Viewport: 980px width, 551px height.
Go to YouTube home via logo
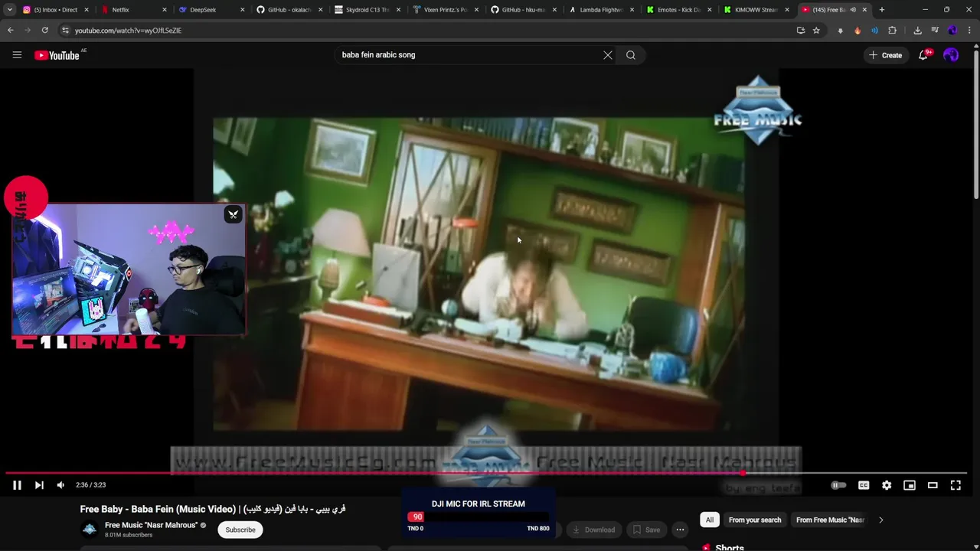click(57, 55)
